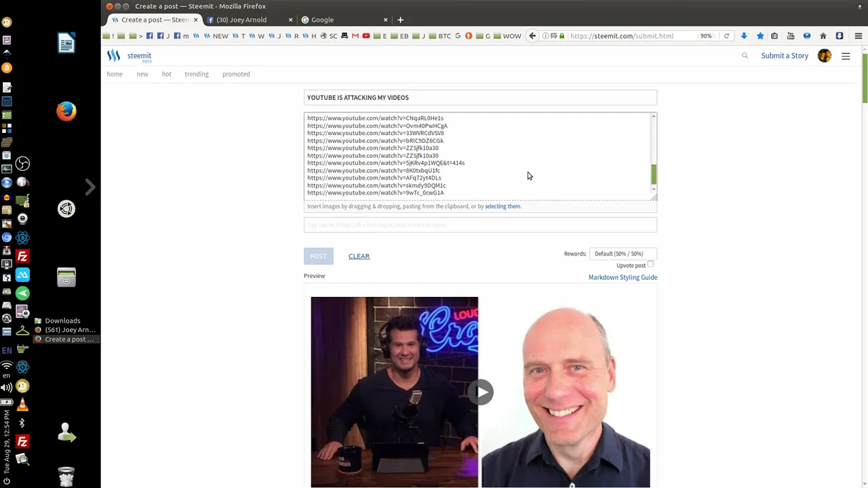
Task: Click the post title input field
Action: (480, 98)
